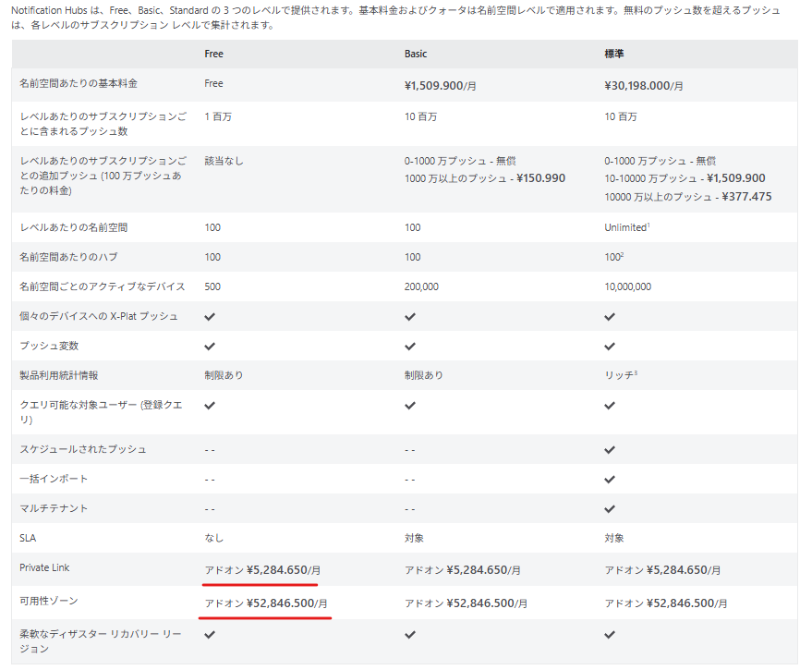Click Free '制限あり' in 製品利用統計情報 row
Image resolution: width=812 pixels, height=670 pixels.
coord(224,375)
